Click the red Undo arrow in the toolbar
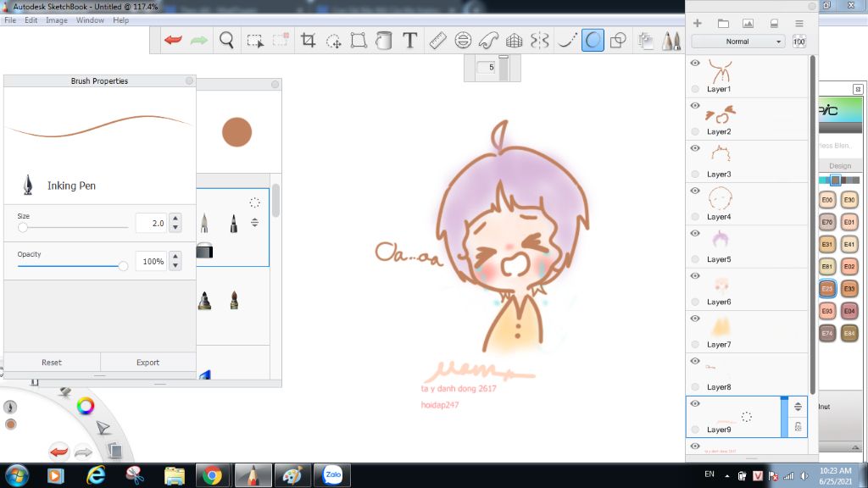Viewport: 868px width, 488px height. tap(173, 40)
